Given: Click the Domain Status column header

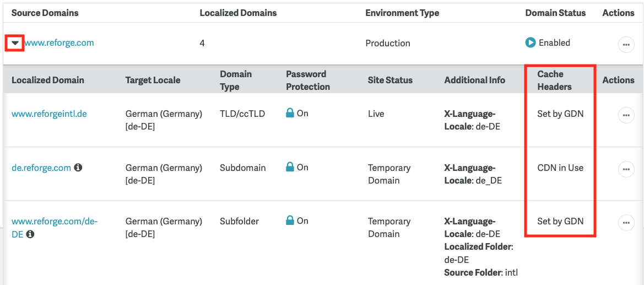Looking at the screenshot, I should 555,13.
